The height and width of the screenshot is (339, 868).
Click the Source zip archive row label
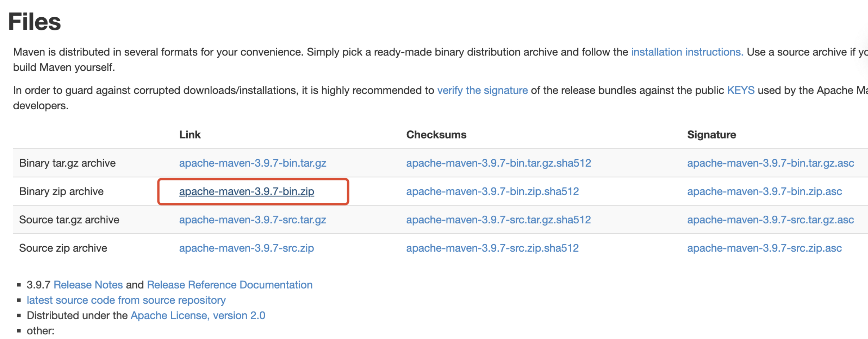pos(63,248)
